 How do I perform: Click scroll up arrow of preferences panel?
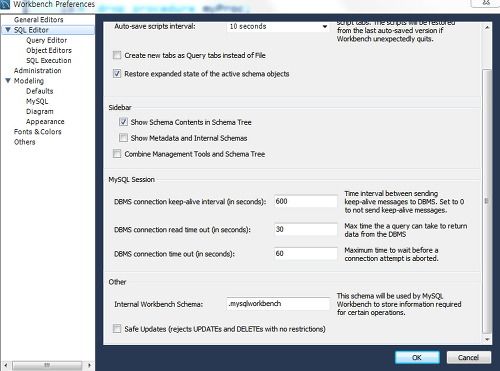coord(487,27)
